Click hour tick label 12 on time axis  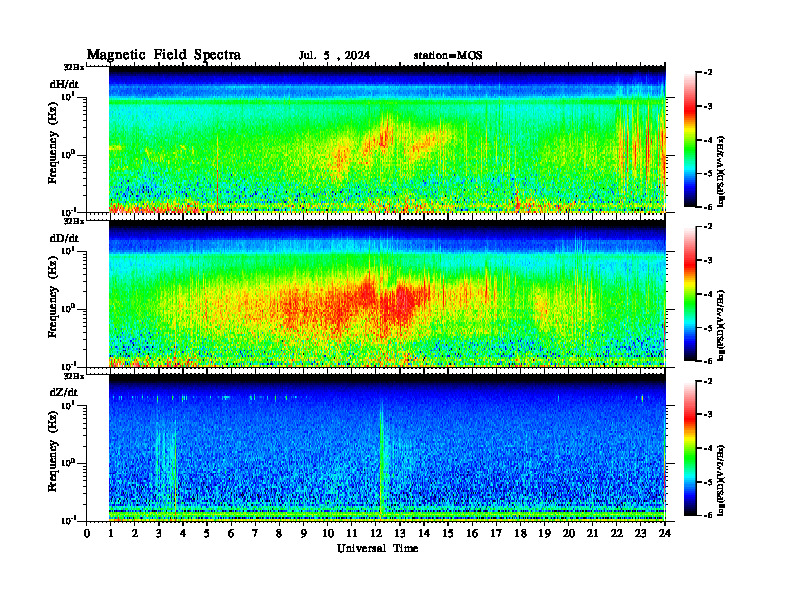tap(376, 534)
